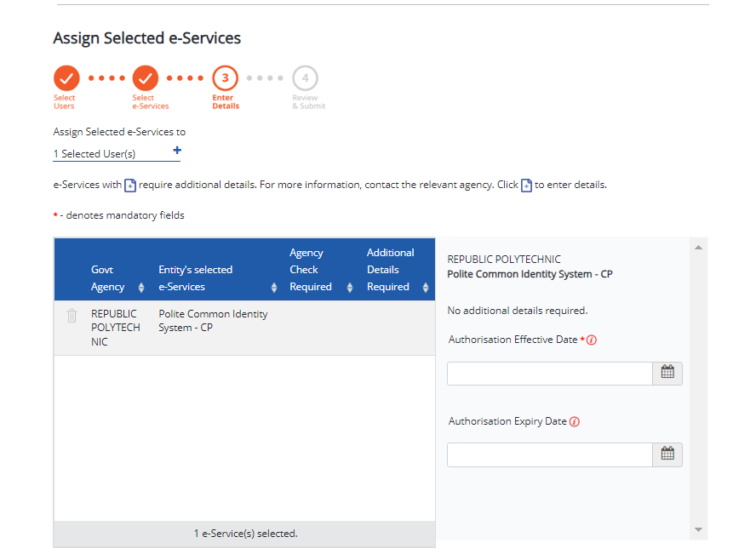Click the Authorisation Effective Date input field
This screenshot has width=733, height=560.
(x=549, y=374)
